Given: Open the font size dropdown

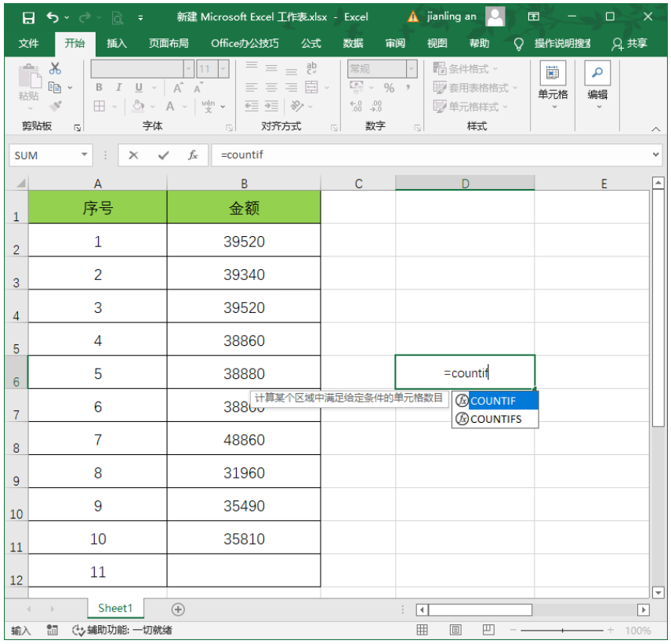Looking at the screenshot, I should pos(223,69).
